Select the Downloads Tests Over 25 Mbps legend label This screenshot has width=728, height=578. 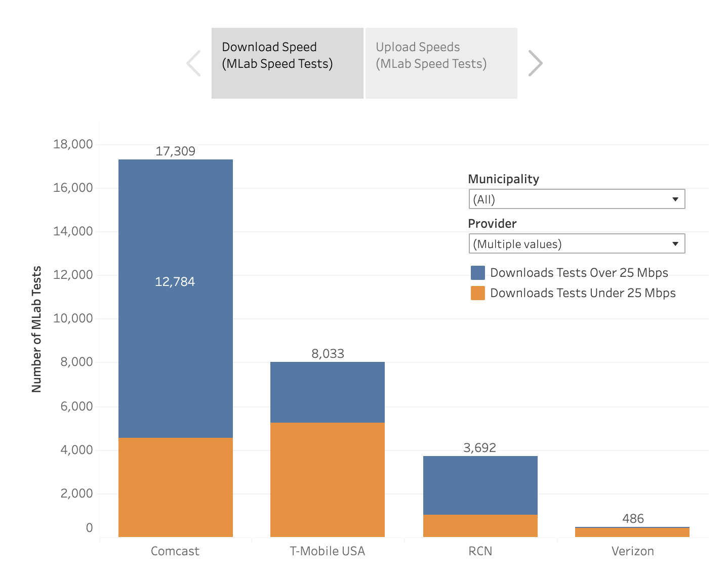coord(579,273)
